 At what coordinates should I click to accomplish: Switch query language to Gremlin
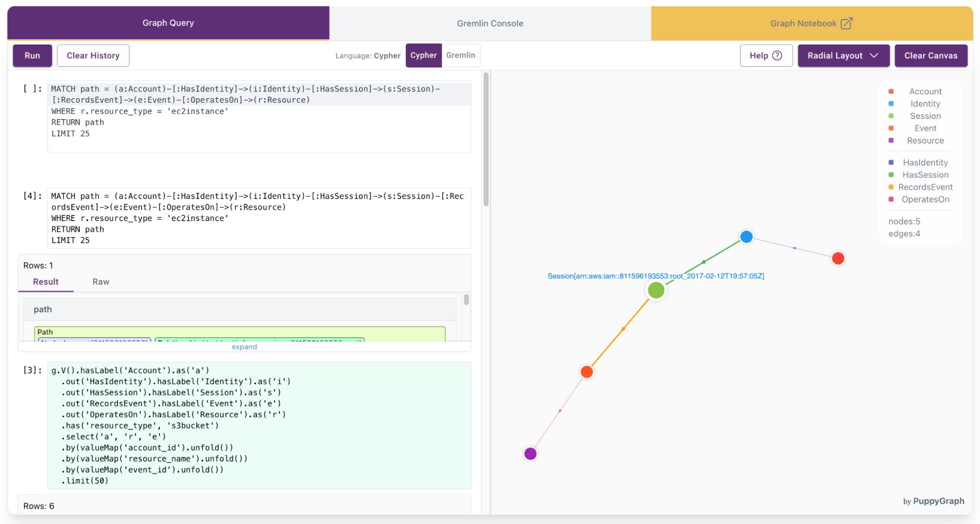click(x=460, y=55)
